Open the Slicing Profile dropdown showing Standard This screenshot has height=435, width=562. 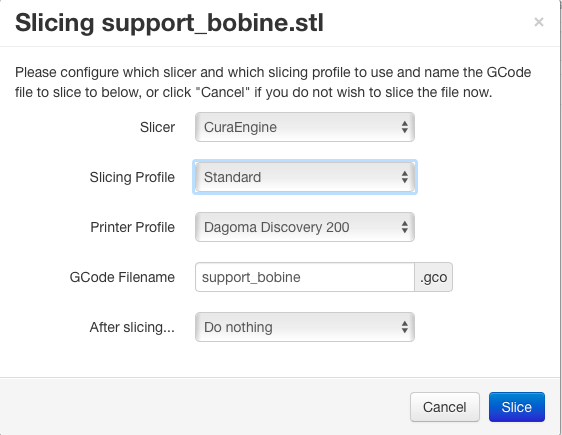click(305, 177)
